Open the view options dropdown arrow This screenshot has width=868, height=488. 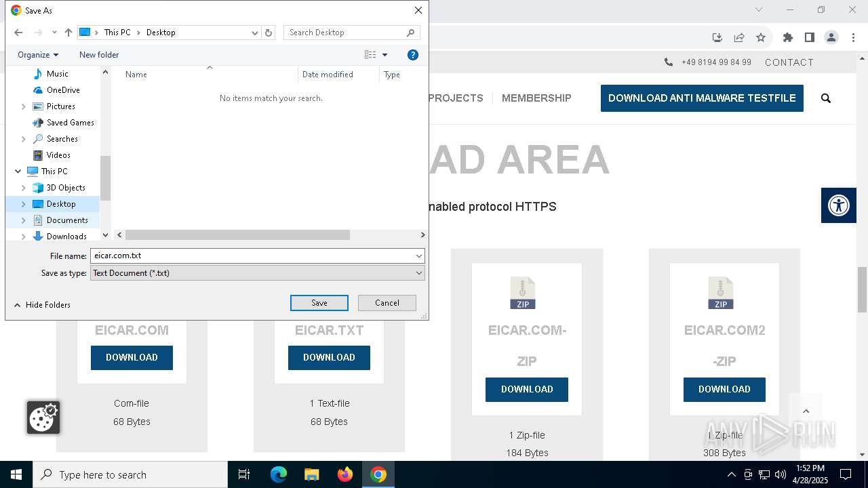(385, 55)
